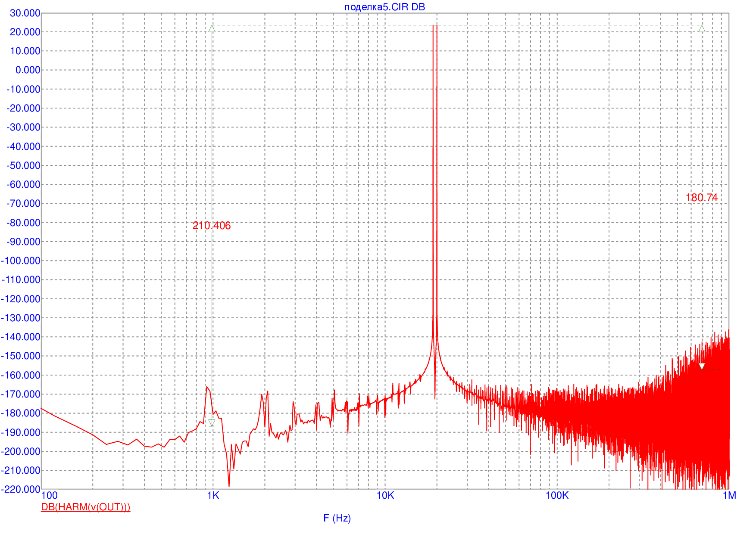The height and width of the screenshot is (534, 756).
Task: Click the F (Hz) axis label
Action: point(337,518)
